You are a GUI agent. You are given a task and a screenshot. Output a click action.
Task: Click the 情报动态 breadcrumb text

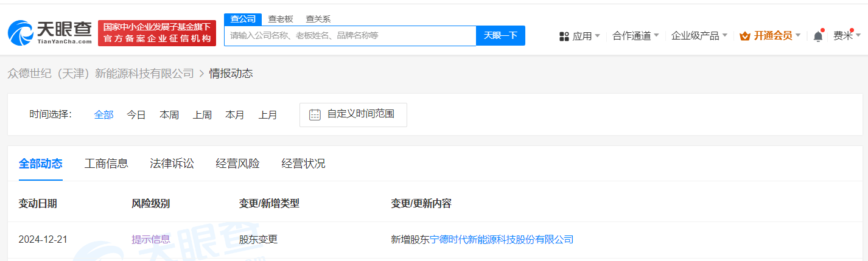coord(231,74)
